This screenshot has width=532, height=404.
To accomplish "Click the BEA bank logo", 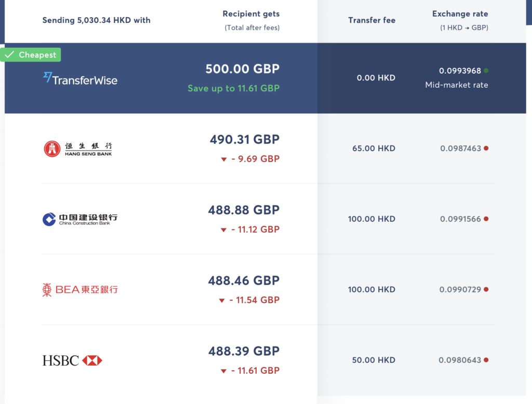I will point(80,290).
